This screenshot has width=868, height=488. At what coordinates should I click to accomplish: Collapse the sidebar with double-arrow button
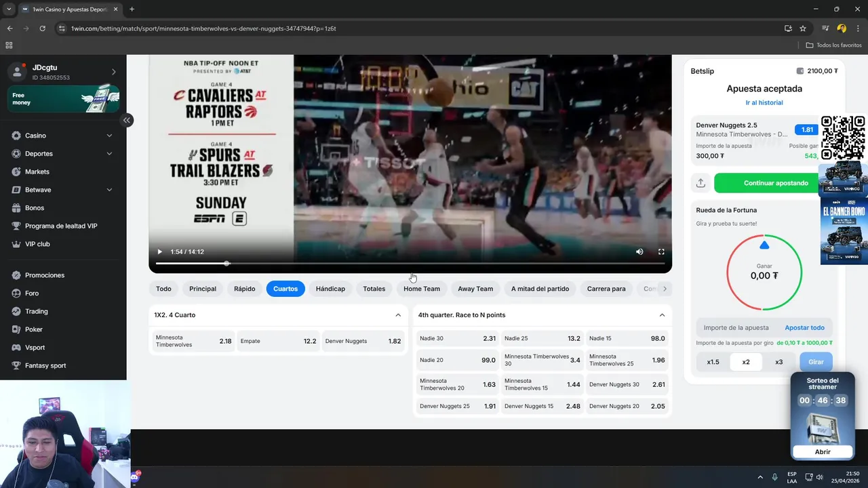[127, 120]
